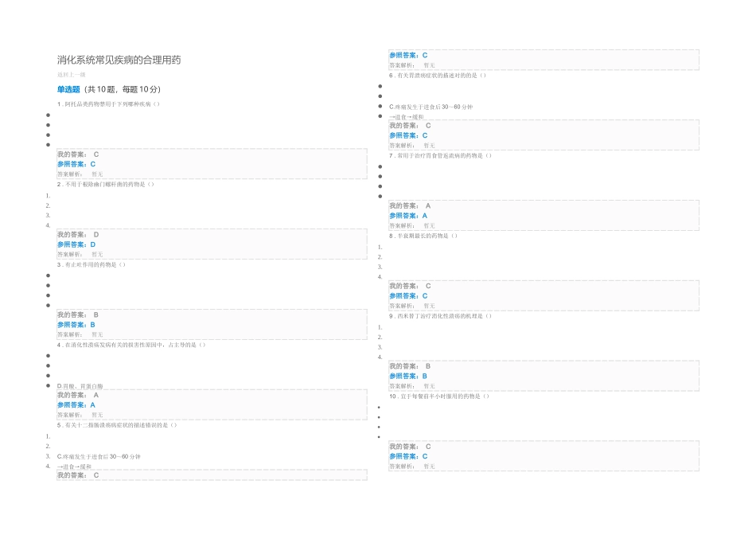Click option C.疼痛发生于进食后 in question 6
Screen dimensions: 756x535
pos(431,107)
